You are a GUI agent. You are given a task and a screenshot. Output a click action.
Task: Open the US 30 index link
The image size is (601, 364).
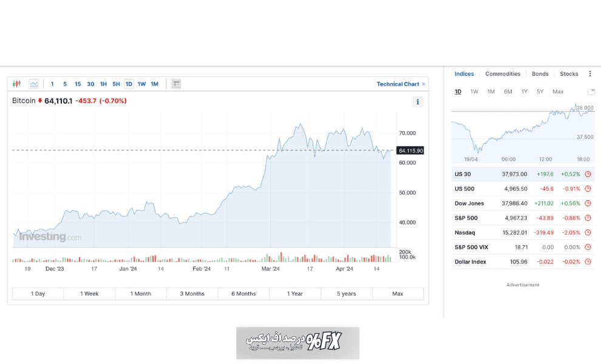pos(463,174)
